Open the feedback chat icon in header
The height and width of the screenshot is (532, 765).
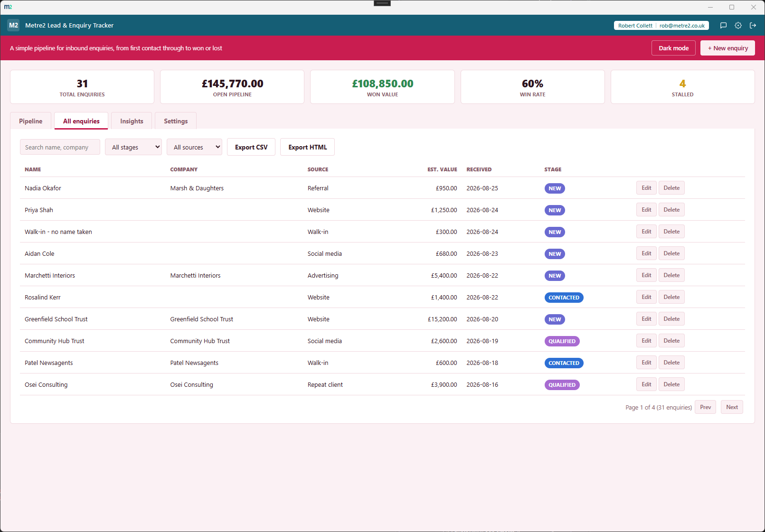point(723,26)
